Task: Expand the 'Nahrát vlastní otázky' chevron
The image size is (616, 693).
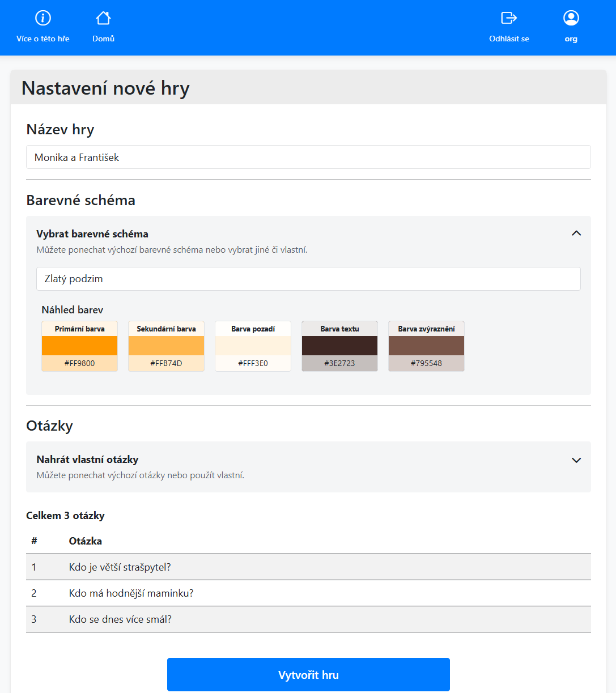Action: point(576,460)
